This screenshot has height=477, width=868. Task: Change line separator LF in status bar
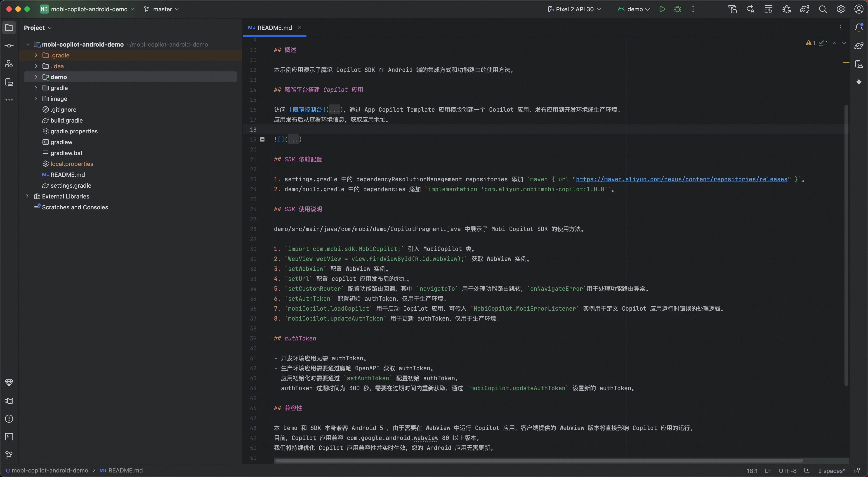pos(768,471)
